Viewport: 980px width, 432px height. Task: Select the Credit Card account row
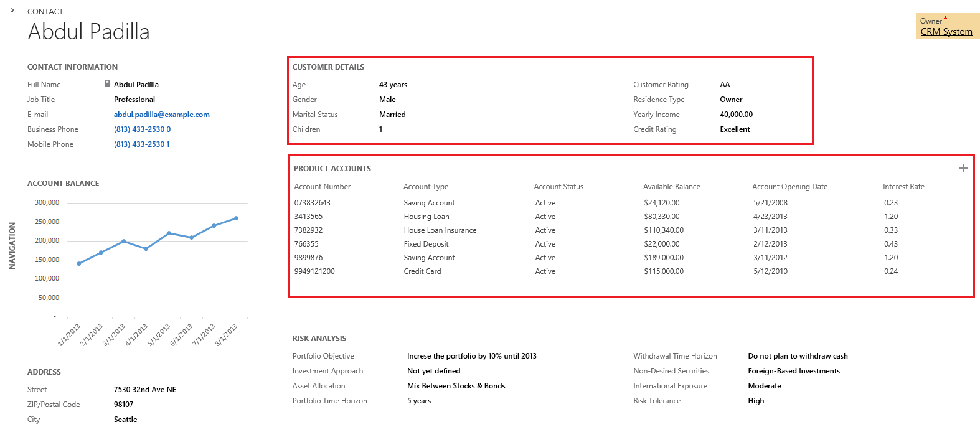[x=422, y=271]
